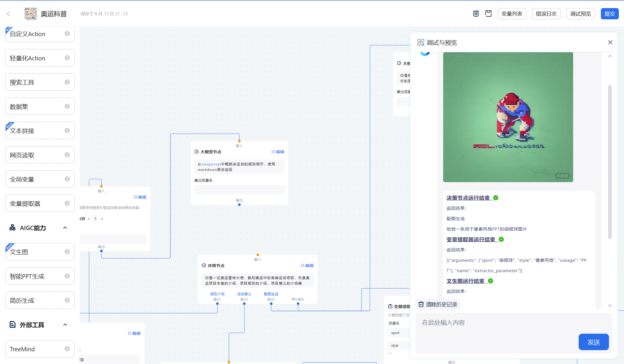Screen dimensions: 624x364
Task: Select the 文生图 component
Action: coord(40,252)
